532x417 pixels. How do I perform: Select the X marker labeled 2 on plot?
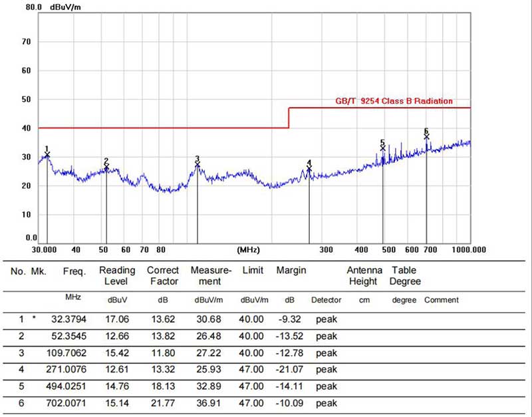106,166
